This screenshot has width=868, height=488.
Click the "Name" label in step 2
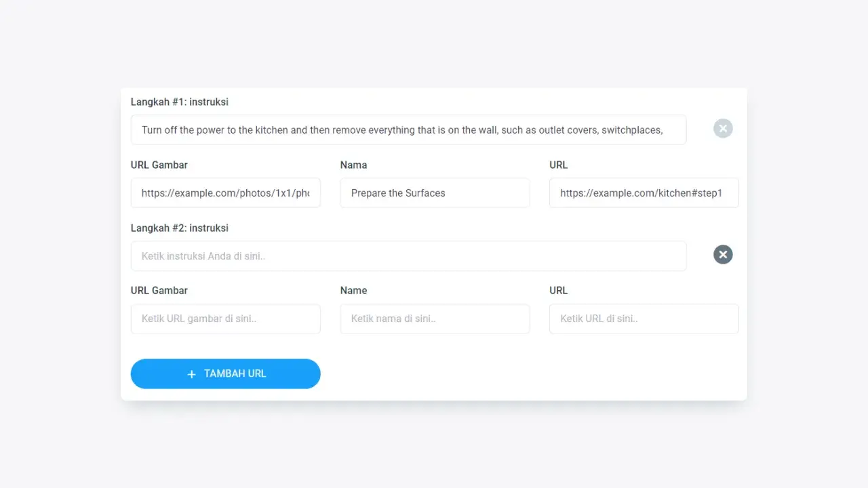[353, 291]
